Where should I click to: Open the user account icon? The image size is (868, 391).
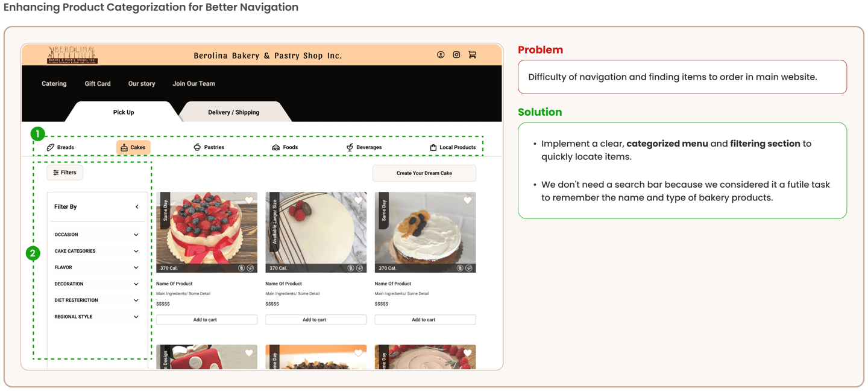point(441,55)
